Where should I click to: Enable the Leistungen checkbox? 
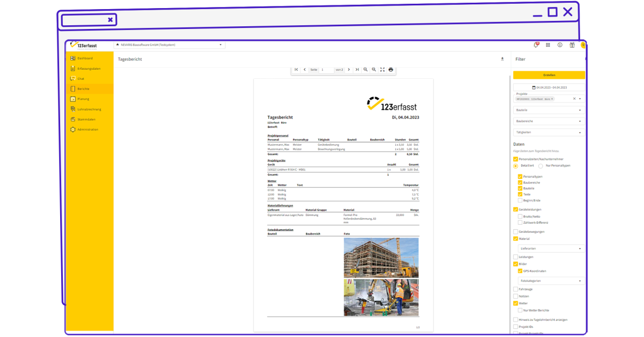[516, 257]
